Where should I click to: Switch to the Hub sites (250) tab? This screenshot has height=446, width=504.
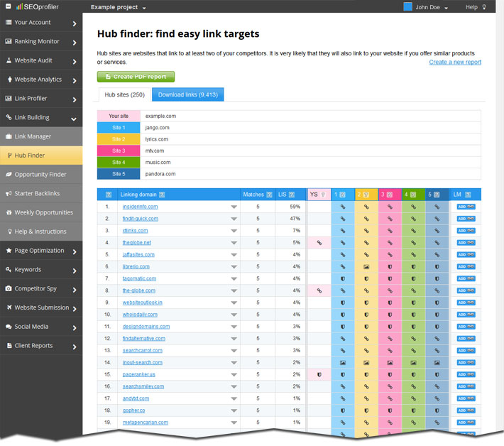pos(125,94)
